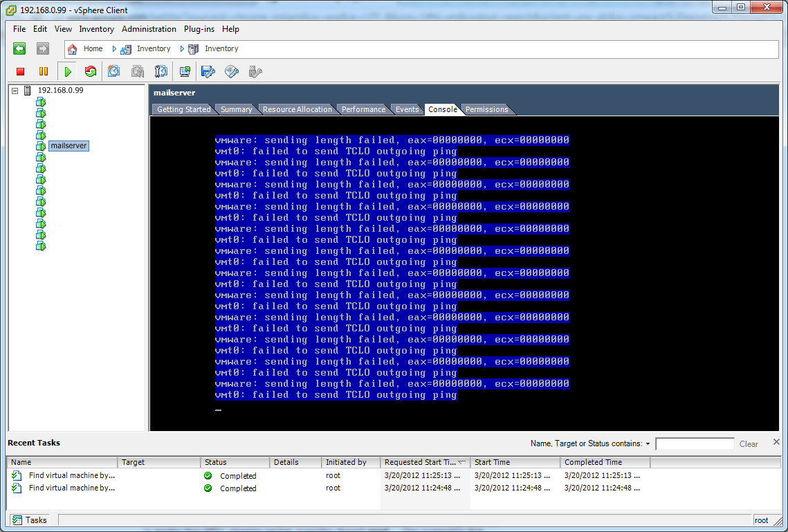Viewport: 788px width, 532px height.
Task: Click the first Inventory breadcrumb icon
Action: (x=126, y=48)
